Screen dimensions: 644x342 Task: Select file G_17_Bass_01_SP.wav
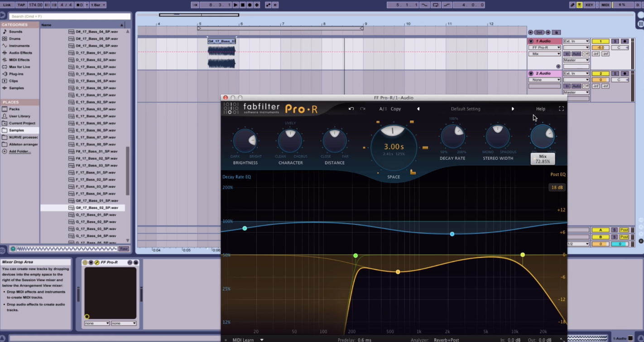pyautogui.click(x=96, y=215)
